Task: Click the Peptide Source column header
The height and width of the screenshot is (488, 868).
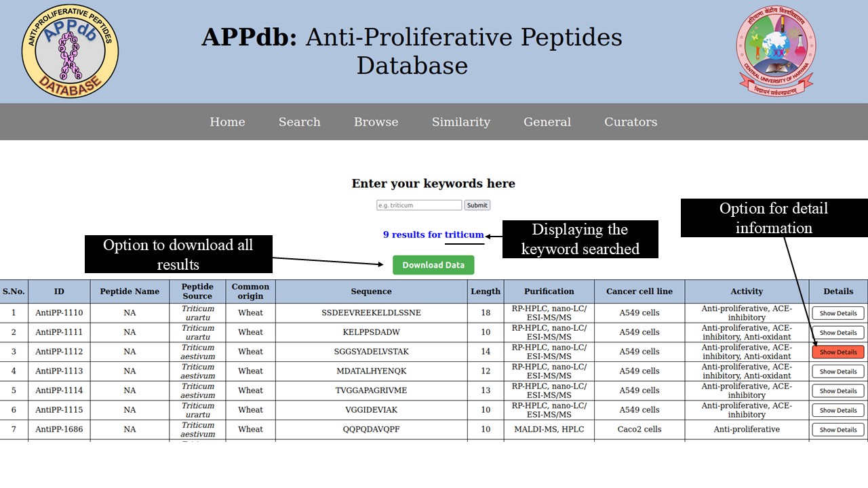Action: 197,291
